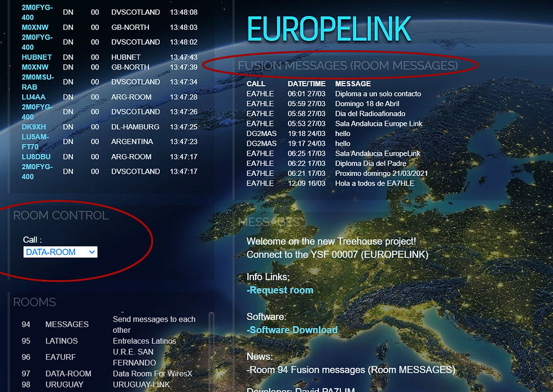
Task: Click the ROOMS heading
Action: tap(34, 302)
